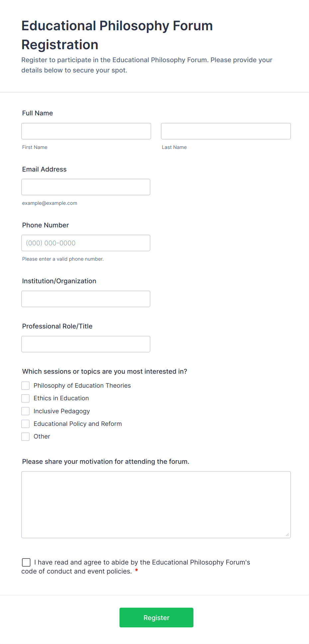Click the Ethics in Education label
Image resolution: width=309 pixels, height=644 pixels.
coord(61,398)
